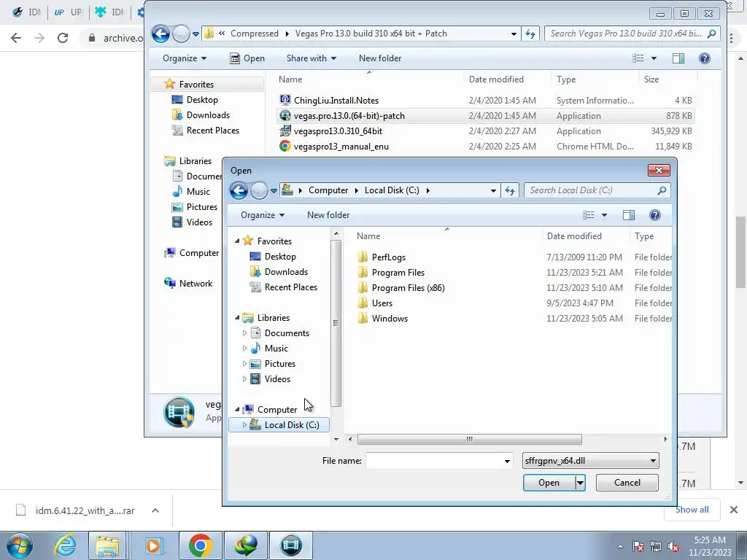This screenshot has height=560, width=747.
Task: Select PerfLogs folder
Action: [x=388, y=257]
